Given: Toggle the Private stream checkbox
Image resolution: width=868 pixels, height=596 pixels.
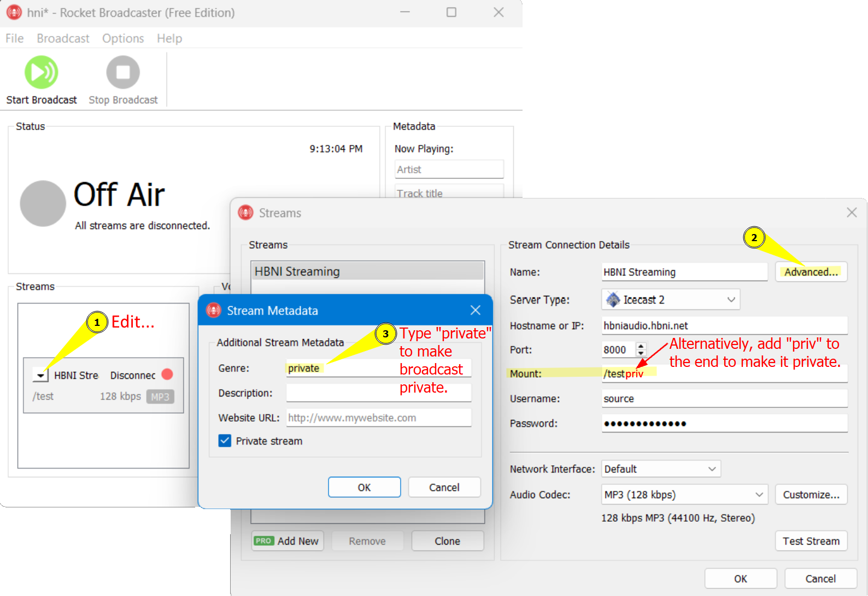Looking at the screenshot, I should [225, 441].
